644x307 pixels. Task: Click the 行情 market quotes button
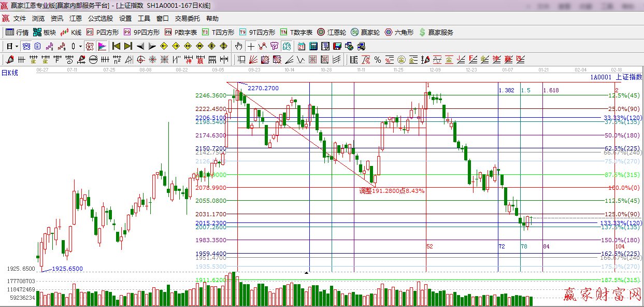click(x=17, y=32)
